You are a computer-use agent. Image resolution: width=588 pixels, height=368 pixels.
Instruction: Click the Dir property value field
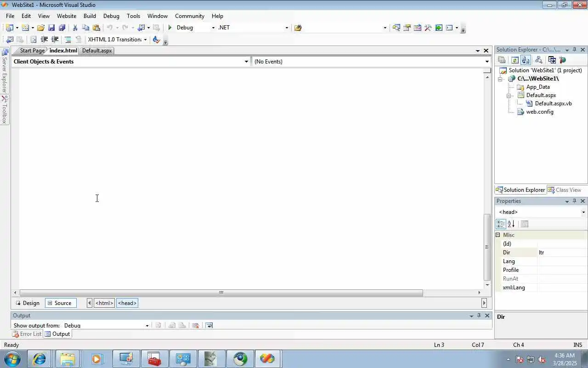tap(562, 253)
